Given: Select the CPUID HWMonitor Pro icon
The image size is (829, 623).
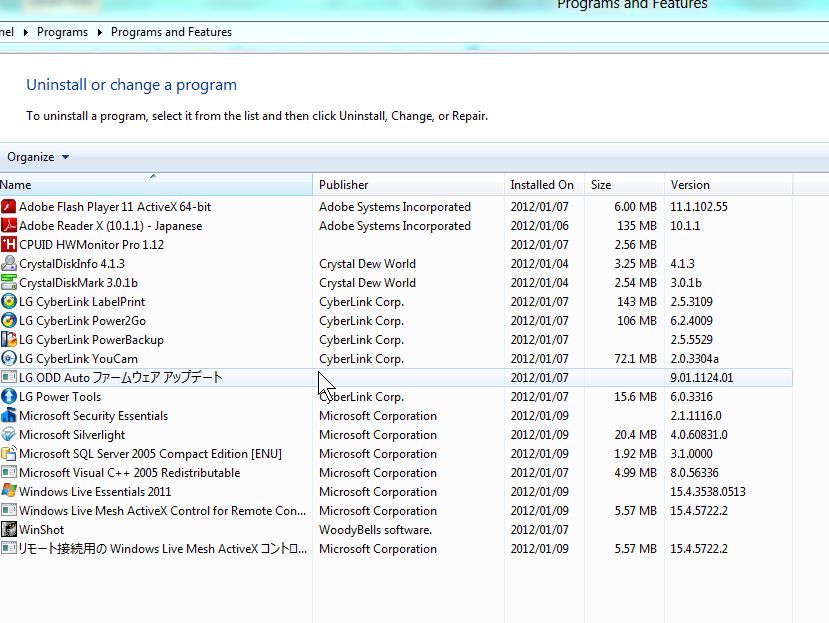Looking at the screenshot, I should point(8,245).
